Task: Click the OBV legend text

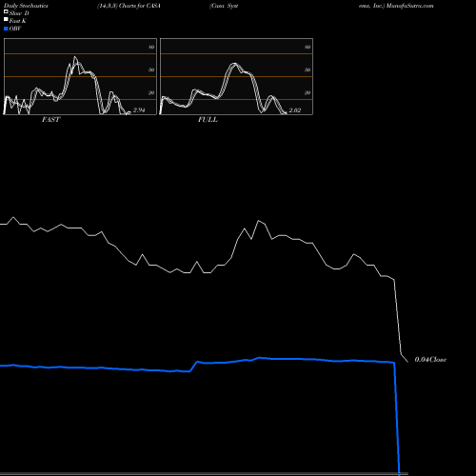Action: tap(15, 29)
